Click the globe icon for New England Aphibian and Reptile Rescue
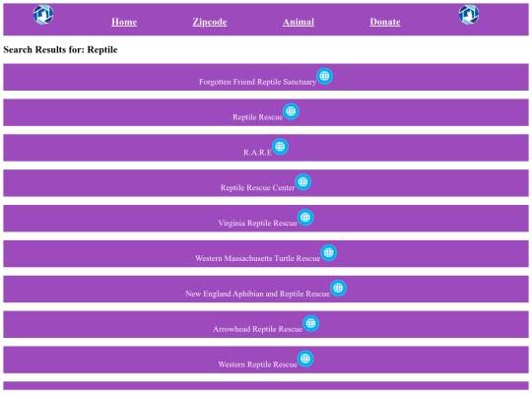Image resolution: width=532 pixels, height=399 pixels. point(338,288)
